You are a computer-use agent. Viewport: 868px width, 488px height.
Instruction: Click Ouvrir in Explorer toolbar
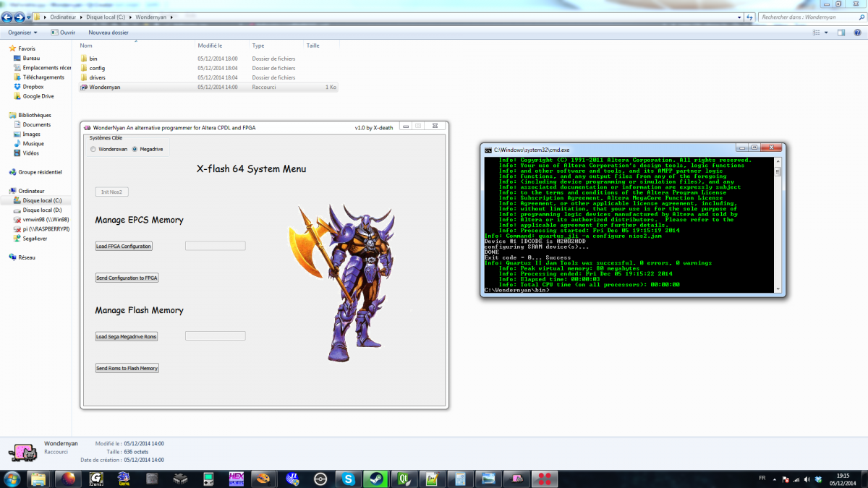pyautogui.click(x=63, y=33)
